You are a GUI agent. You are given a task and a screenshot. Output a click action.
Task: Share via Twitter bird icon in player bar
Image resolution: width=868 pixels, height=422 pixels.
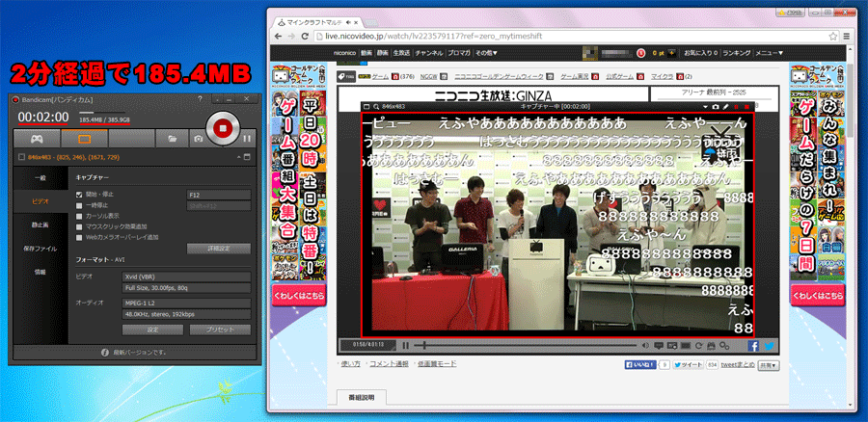coord(769,346)
